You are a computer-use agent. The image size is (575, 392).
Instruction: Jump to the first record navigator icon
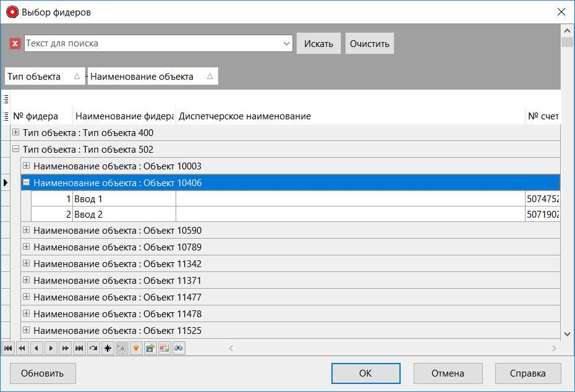[x=7, y=348]
